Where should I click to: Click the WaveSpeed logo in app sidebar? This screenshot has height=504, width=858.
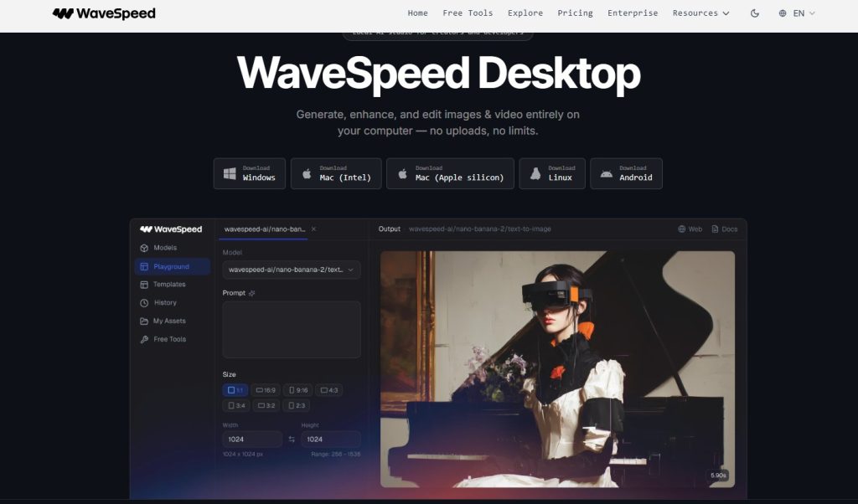pyautogui.click(x=171, y=229)
